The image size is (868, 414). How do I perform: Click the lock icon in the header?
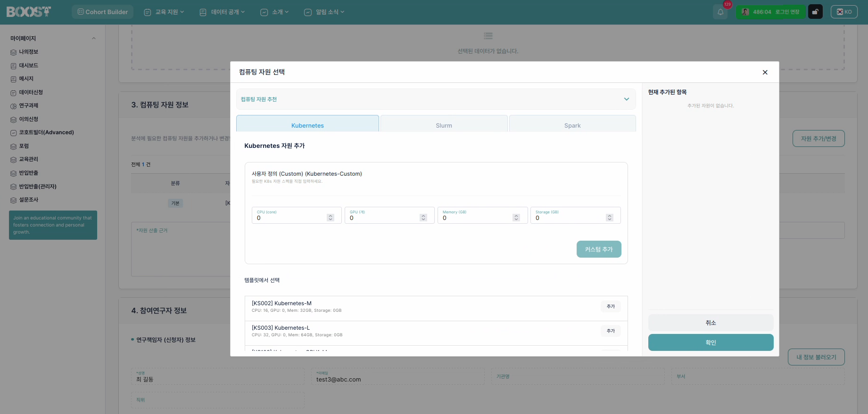[815, 12]
